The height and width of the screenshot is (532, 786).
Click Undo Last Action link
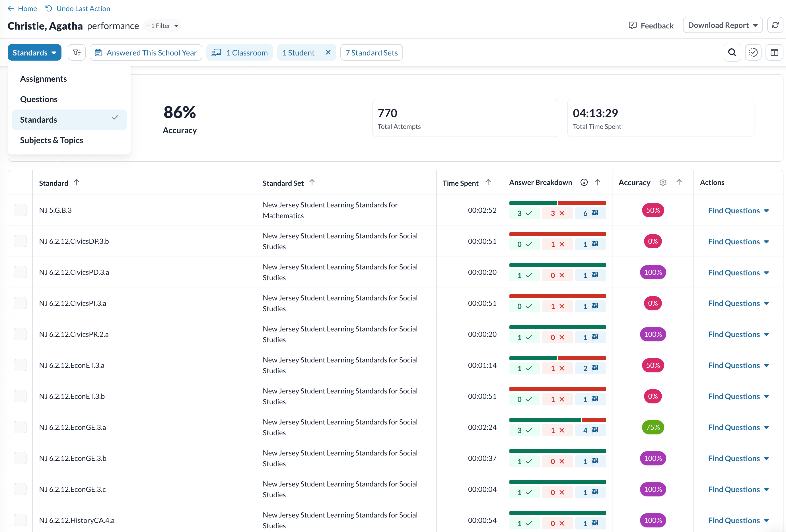point(78,9)
